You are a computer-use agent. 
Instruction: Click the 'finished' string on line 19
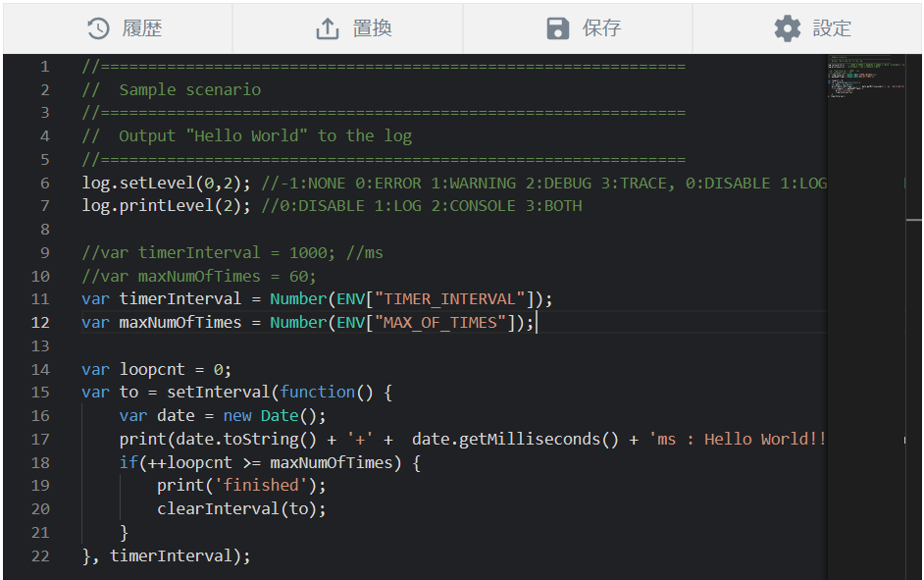[x=265, y=485]
